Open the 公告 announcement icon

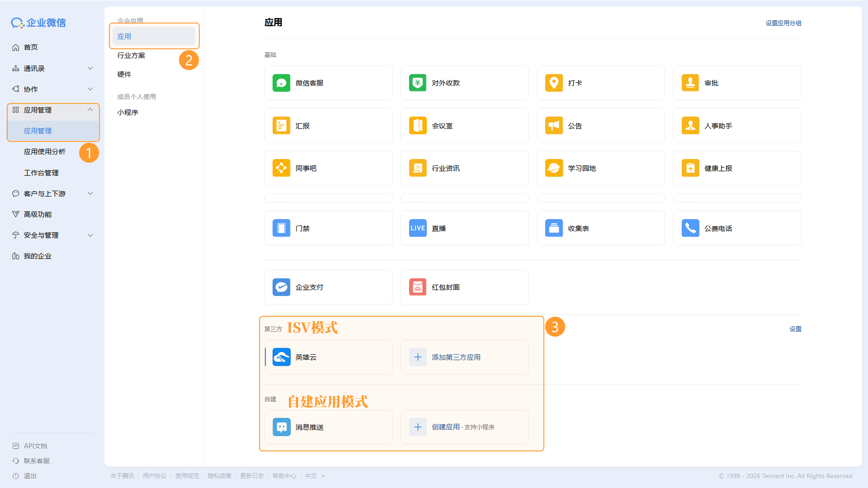click(554, 126)
